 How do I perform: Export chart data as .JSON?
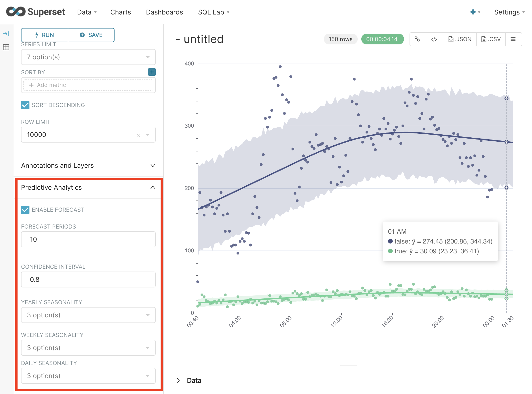point(460,39)
